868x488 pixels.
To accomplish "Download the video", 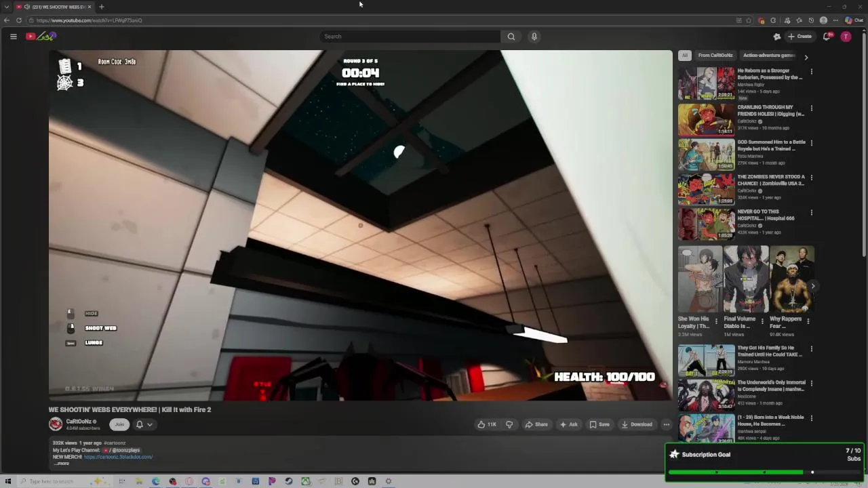I will pos(637,424).
